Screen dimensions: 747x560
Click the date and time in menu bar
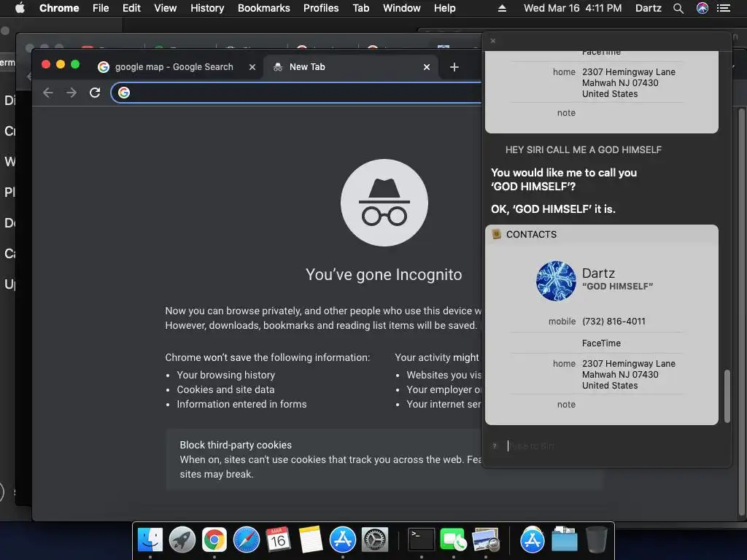pyautogui.click(x=573, y=8)
